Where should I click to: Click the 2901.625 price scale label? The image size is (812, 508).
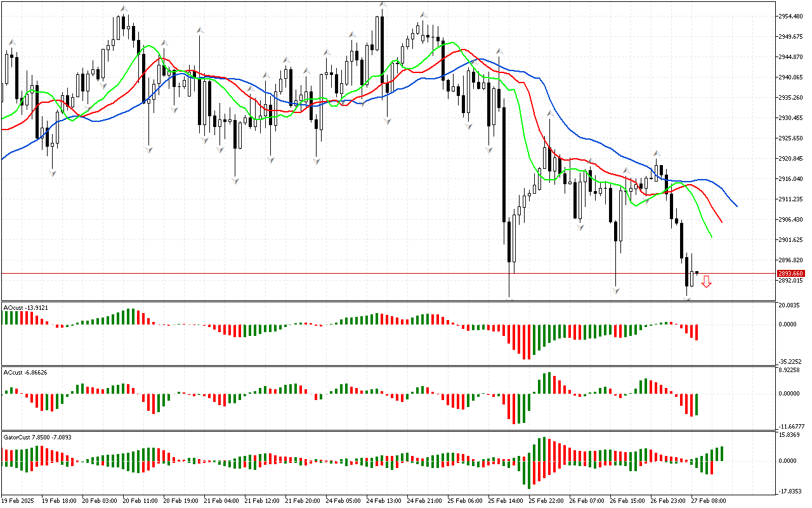coord(792,240)
